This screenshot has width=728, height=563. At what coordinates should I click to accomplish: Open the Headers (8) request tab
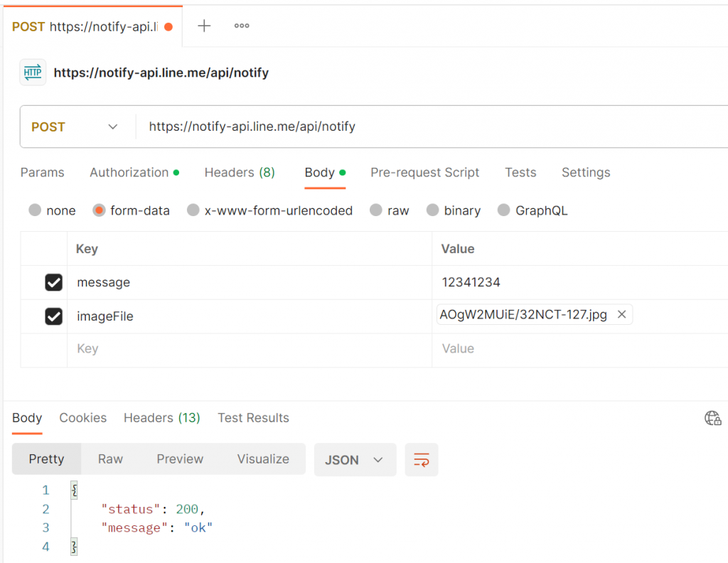point(240,173)
